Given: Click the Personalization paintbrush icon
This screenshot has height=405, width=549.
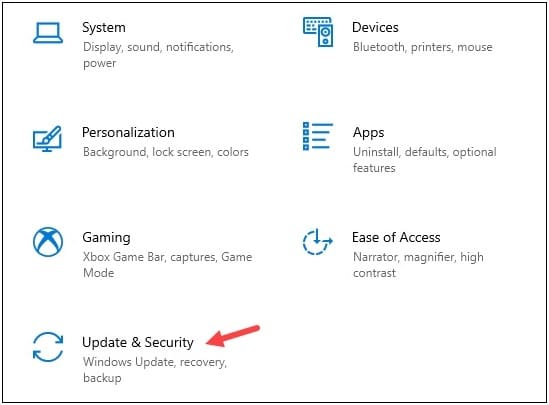Looking at the screenshot, I should coord(48,139).
